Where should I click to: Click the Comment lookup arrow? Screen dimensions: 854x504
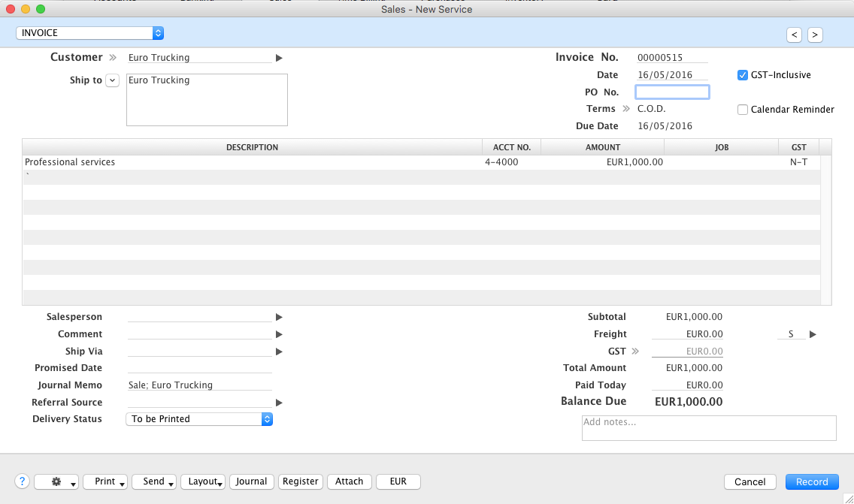pyautogui.click(x=279, y=334)
